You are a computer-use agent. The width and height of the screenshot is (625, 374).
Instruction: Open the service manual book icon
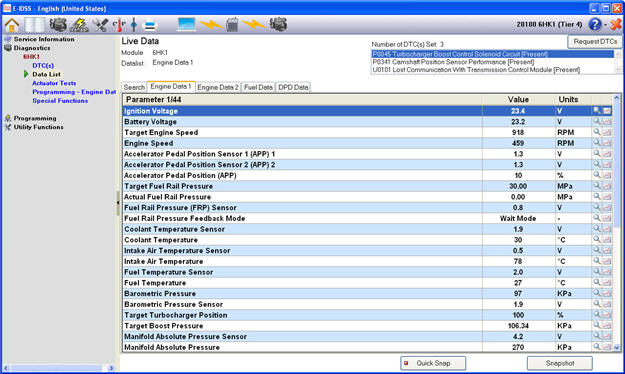[x=35, y=25]
